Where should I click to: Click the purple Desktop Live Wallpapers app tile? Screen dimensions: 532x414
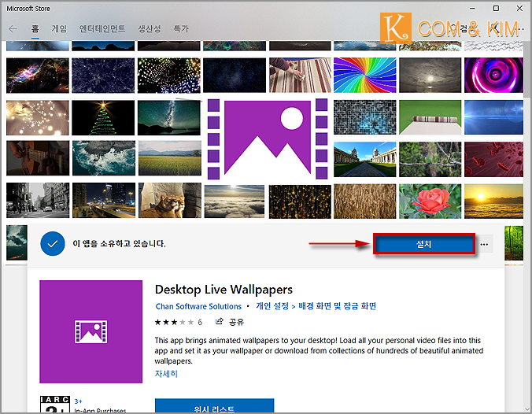click(x=91, y=331)
